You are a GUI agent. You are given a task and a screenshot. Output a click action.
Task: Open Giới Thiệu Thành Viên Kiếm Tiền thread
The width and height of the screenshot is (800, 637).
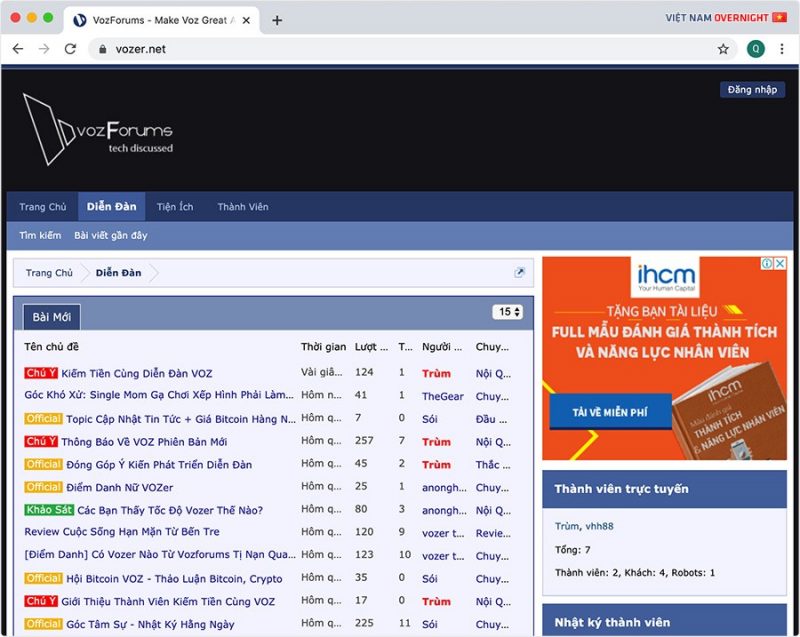click(168, 601)
